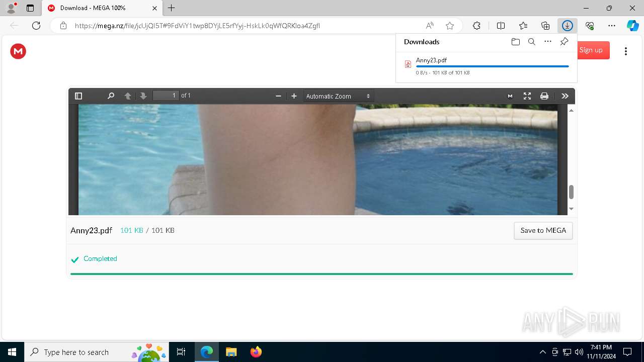Switch PDF viewer to fullscreen mode
The width and height of the screenshot is (644, 362).
pos(527,96)
